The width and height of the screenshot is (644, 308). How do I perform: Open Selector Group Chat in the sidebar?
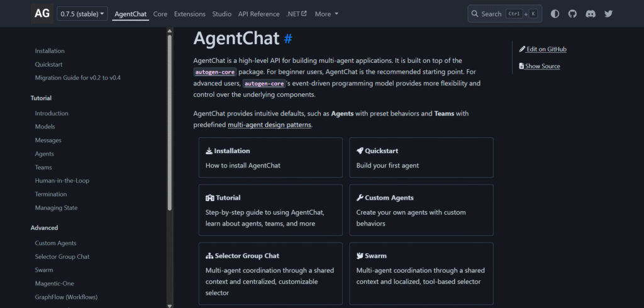pyautogui.click(x=62, y=256)
